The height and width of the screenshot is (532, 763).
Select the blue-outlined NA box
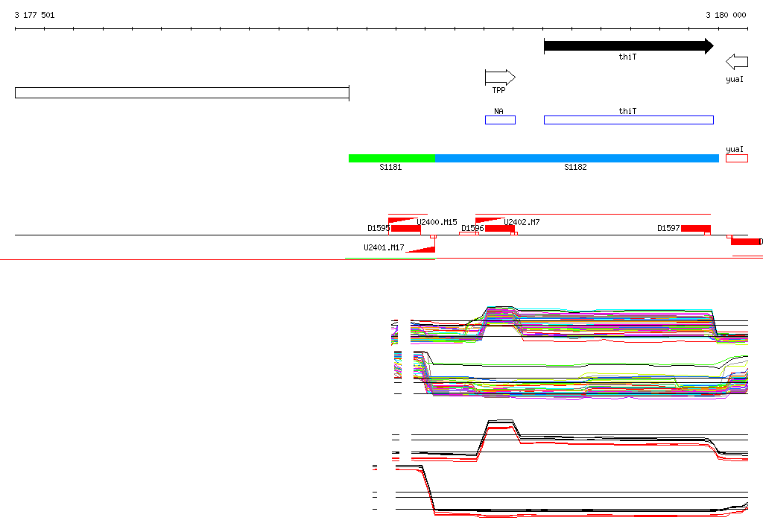(500, 120)
